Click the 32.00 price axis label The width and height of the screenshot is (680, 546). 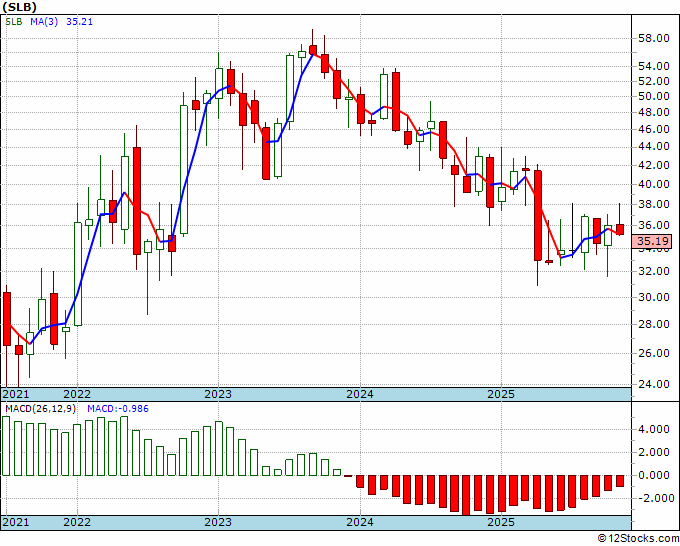tap(654, 271)
